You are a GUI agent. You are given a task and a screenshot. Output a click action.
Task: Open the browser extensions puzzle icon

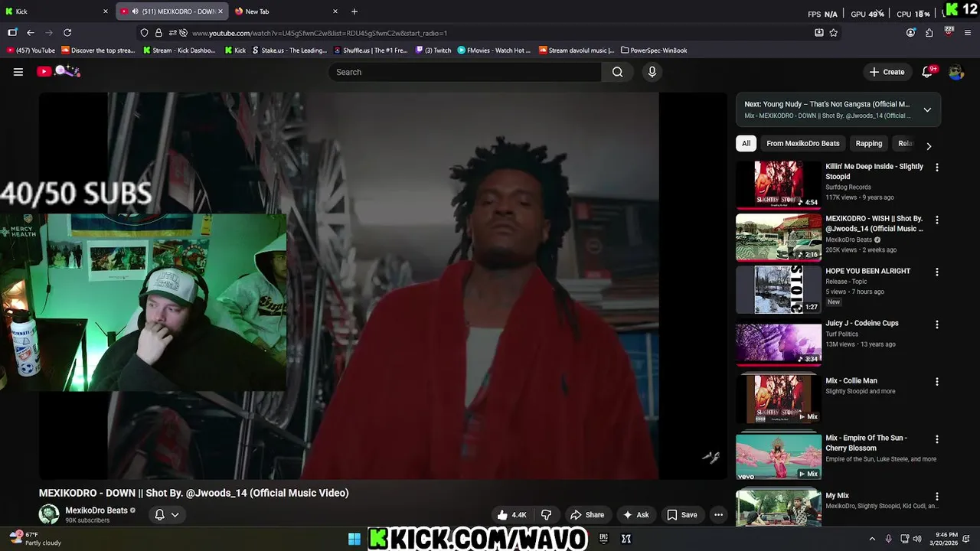tap(929, 33)
